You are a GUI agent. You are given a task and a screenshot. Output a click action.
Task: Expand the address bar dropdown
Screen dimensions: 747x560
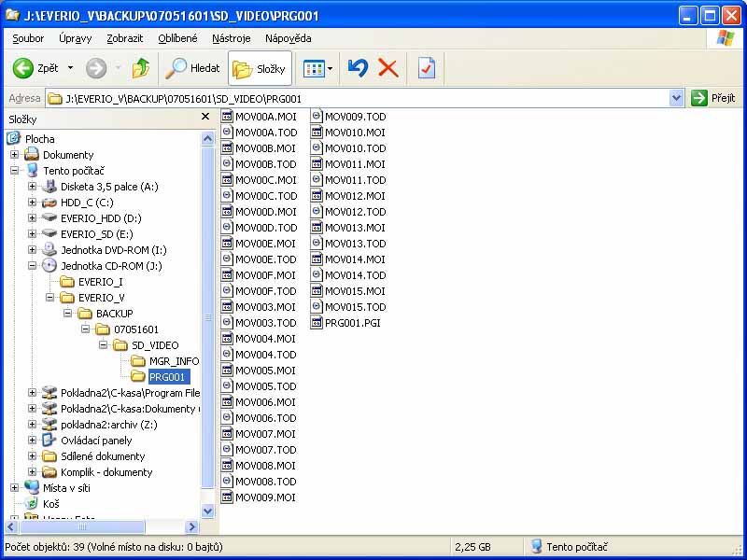(x=677, y=98)
